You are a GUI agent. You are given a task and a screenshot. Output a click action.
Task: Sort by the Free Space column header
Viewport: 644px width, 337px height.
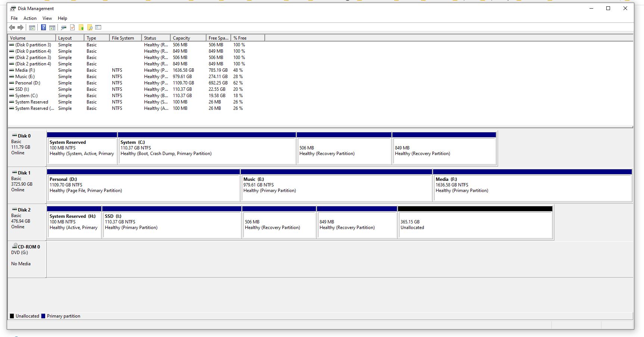[x=218, y=38]
